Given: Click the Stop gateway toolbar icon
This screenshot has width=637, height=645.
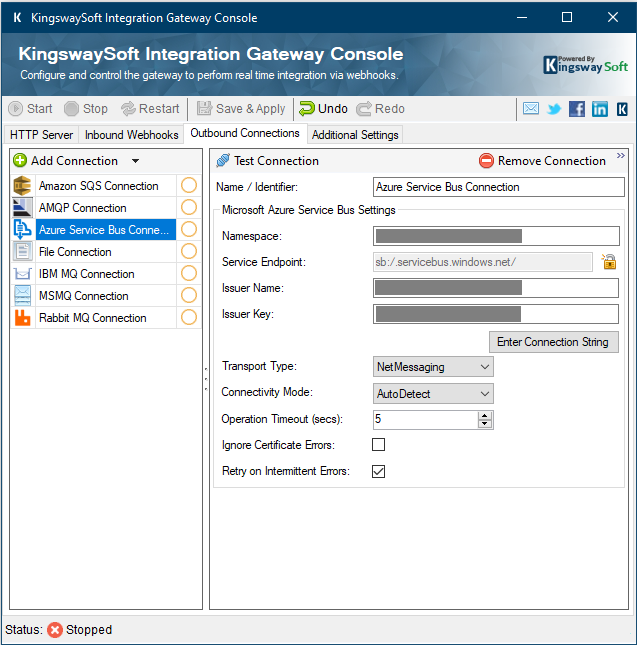Looking at the screenshot, I should (71, 109).
